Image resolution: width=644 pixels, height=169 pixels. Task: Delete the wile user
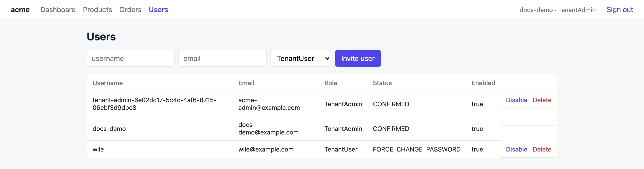542,149
